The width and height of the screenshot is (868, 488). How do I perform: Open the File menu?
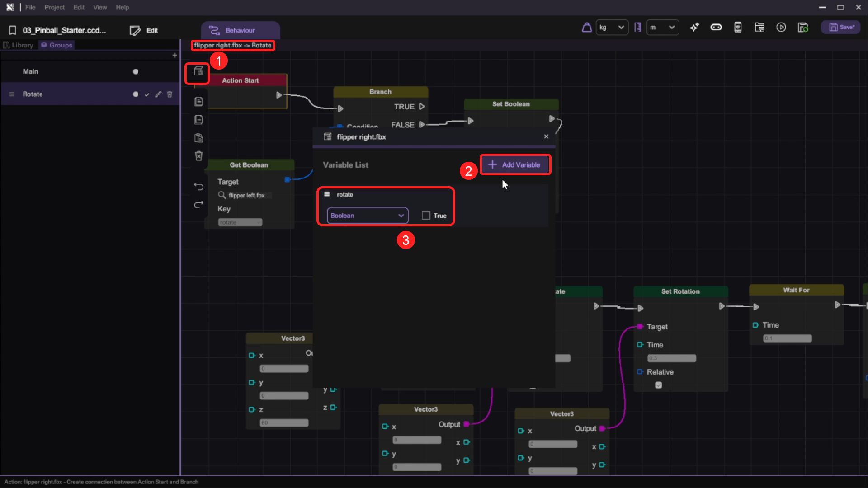coord(30,7)
